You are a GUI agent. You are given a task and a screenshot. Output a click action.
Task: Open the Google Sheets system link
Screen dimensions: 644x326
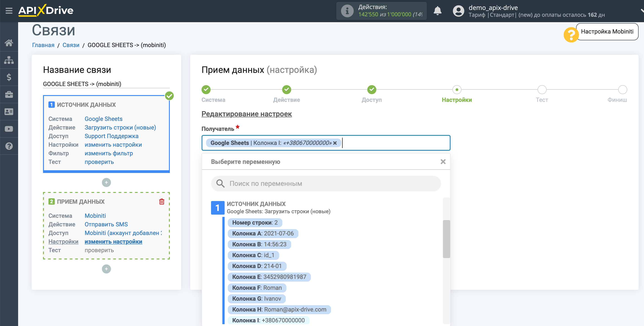click(x=103, y=119)
